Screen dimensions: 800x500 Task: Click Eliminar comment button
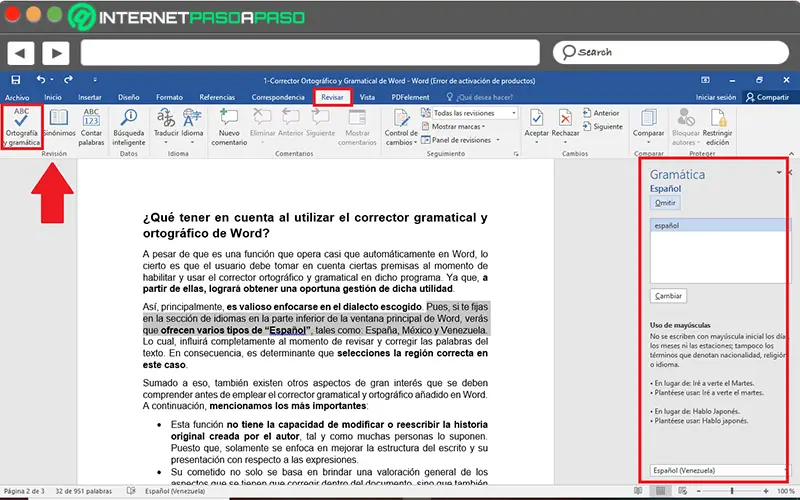[262, 125]
